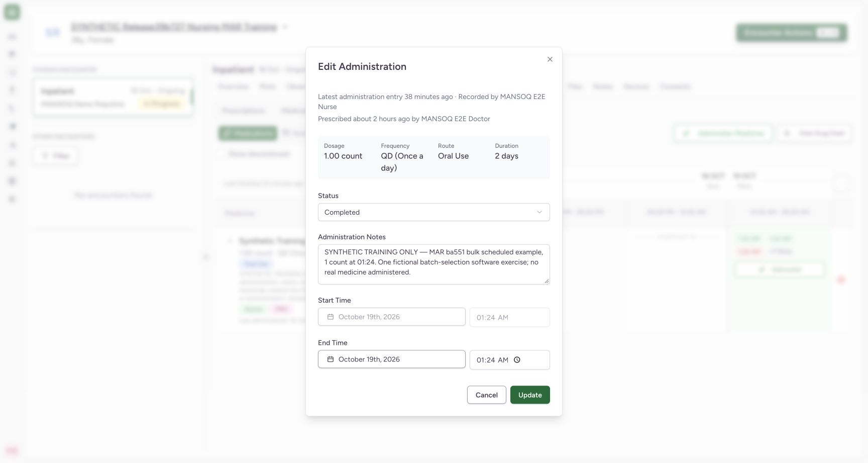Image resolution: width=868 pixels, height=463 pixels.
Task: Expand the patient name chevron in header
Action: [285, 27]
